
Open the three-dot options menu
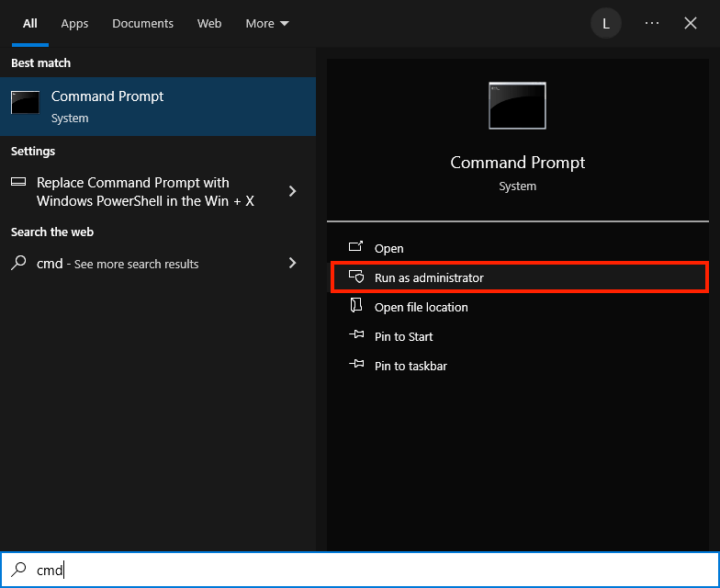coord(652,24)
